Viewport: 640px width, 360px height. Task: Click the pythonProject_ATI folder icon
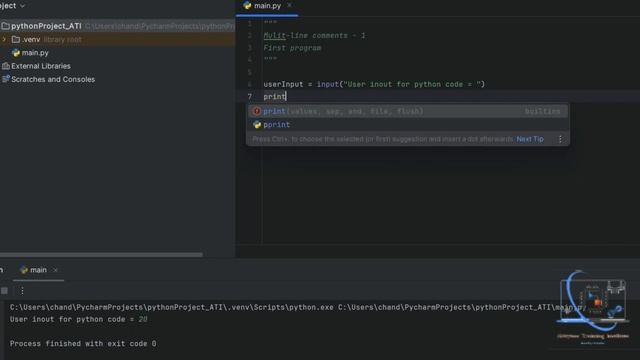click(6, 26)
